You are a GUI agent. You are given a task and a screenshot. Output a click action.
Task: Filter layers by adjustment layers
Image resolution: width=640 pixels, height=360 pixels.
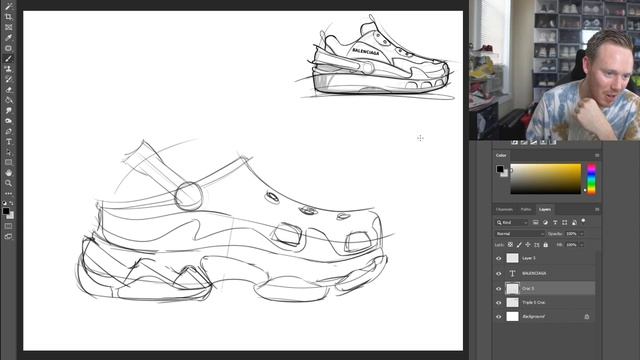click(x=545, y=222)
